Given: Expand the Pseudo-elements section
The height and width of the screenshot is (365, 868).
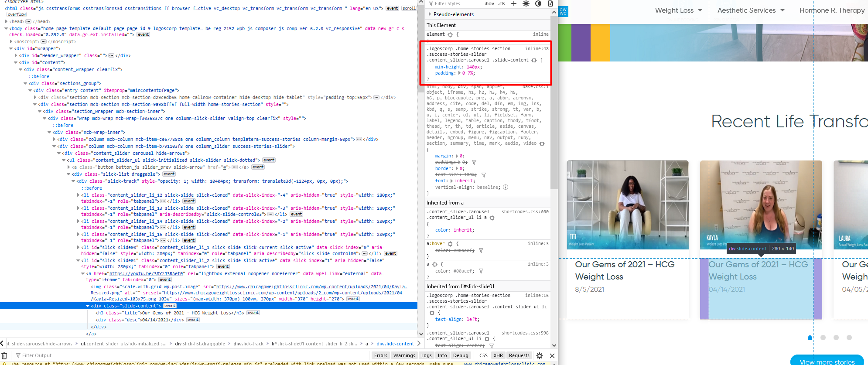Looking at the screenshot, I should click(x=430, y=14).
